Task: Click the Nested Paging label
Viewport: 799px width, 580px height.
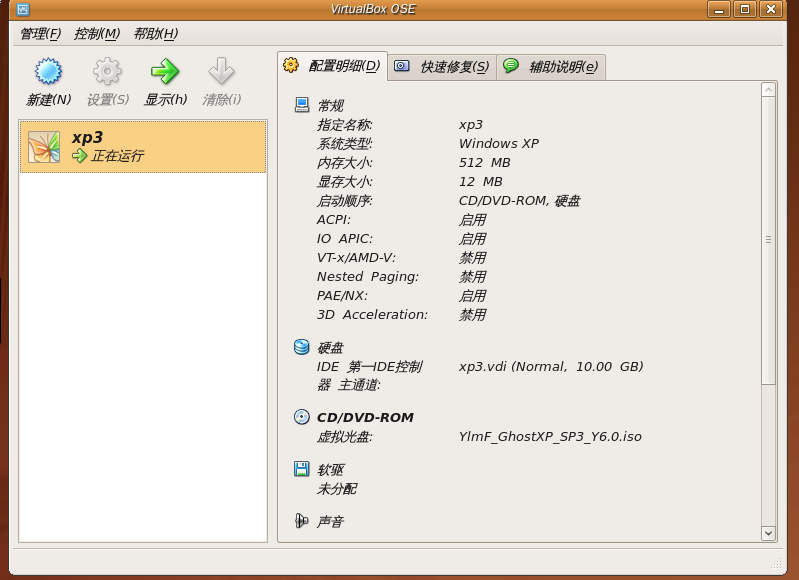Action: click(x=367, y=277)
